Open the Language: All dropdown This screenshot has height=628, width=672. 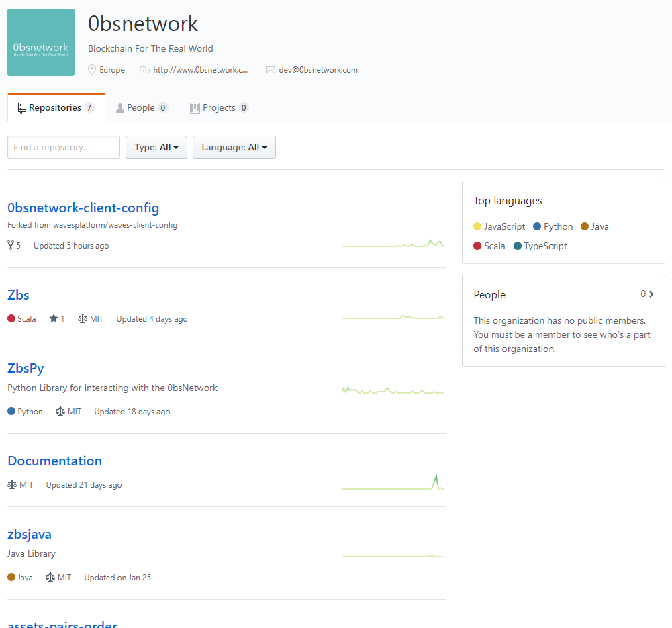234,147
